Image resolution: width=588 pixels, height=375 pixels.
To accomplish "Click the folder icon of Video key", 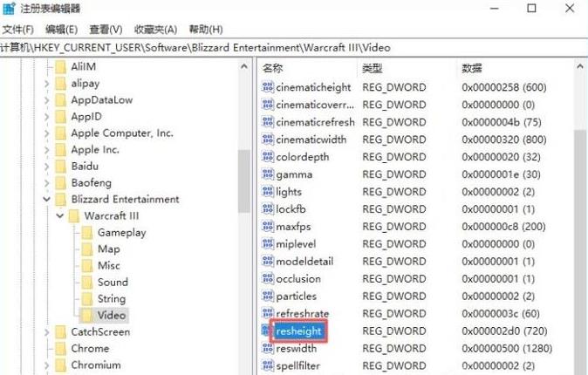I will (87, 316).
